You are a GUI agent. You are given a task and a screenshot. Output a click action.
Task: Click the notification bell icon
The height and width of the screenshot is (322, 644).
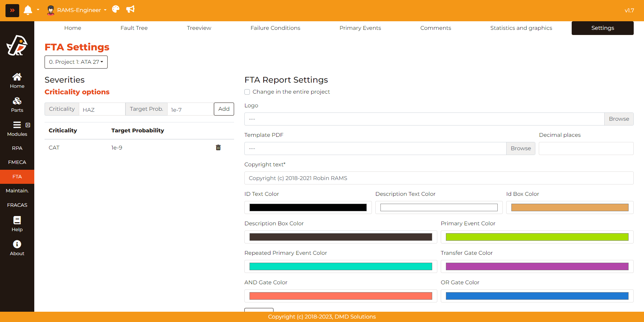click(x=28, y=10)
